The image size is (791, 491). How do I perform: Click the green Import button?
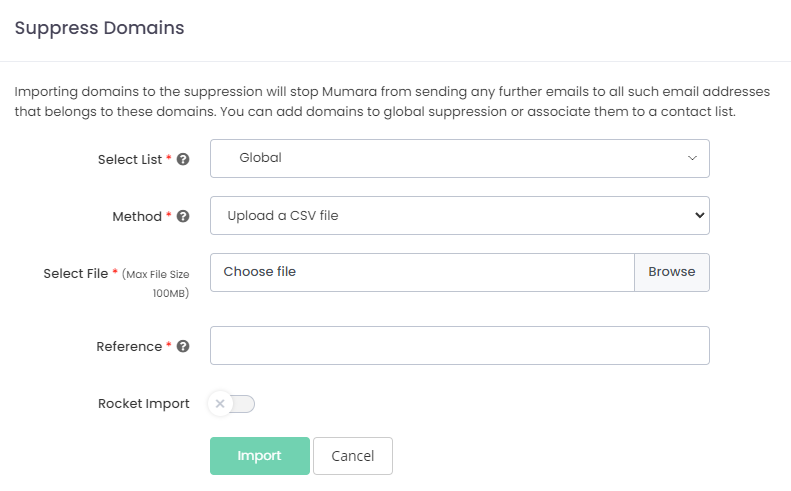point(259,456)
